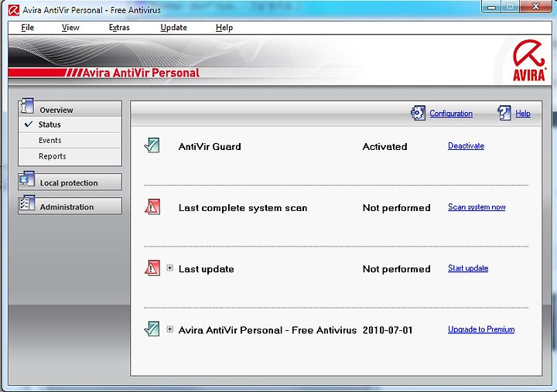The height and width of the screenshot is (392, 557).
Task: Select Events in the sidebar
Action: pyautogui.click(x=70, y=140)
